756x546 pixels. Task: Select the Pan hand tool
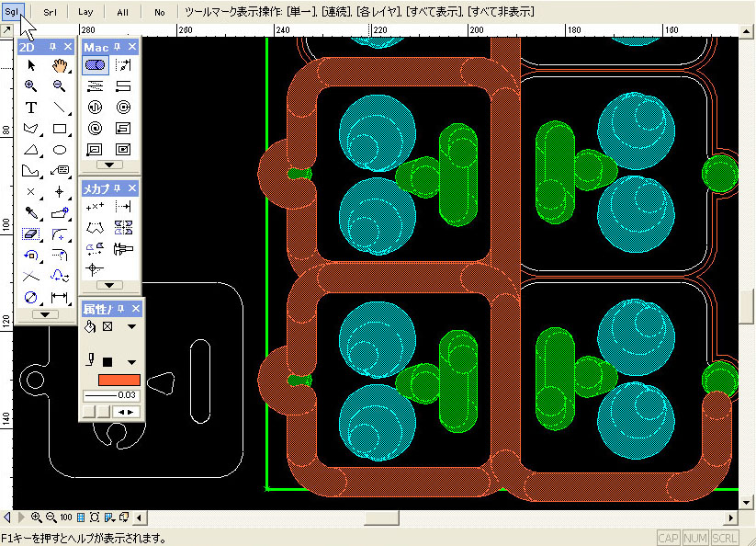pos(61,65)
